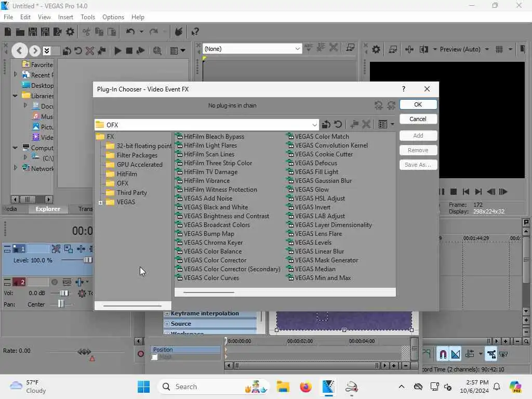This screenshot has height=399, width=532.
Task: Adjust audio track Pan slider
Action: [61, 304]
